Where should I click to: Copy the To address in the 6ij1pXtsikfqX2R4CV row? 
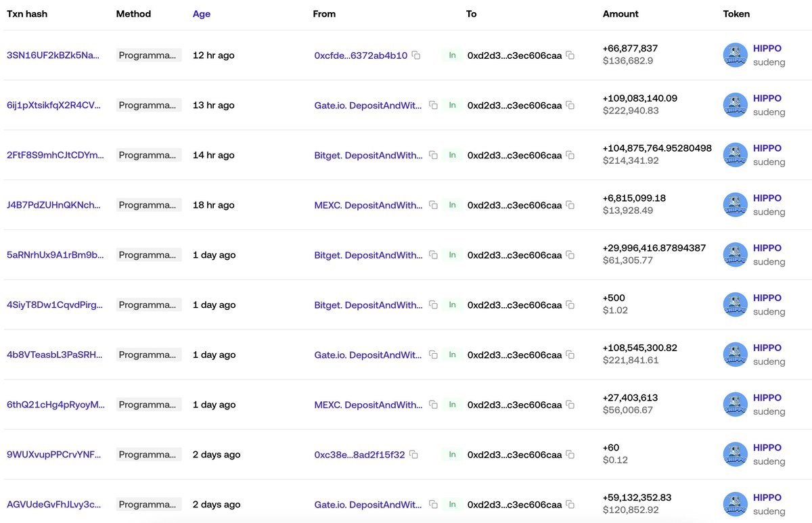pyautogui.click(x=570, y=106)
